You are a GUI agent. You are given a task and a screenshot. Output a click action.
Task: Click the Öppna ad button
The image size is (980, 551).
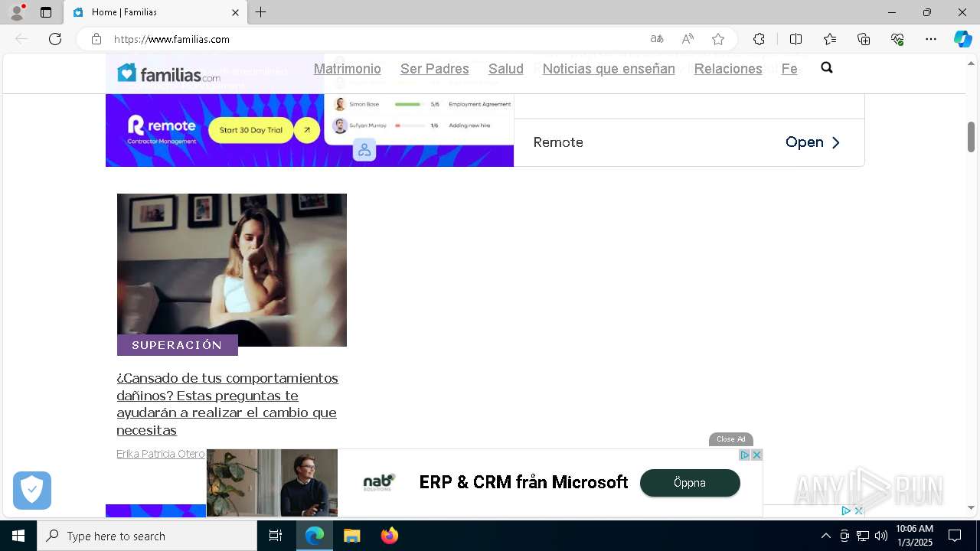[690, 483]
